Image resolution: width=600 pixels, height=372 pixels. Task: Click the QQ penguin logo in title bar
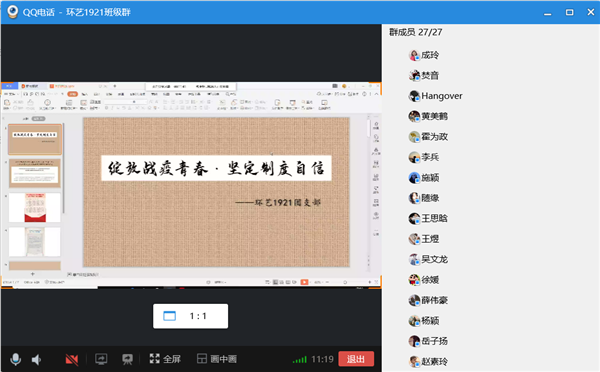tap(13, 12)
